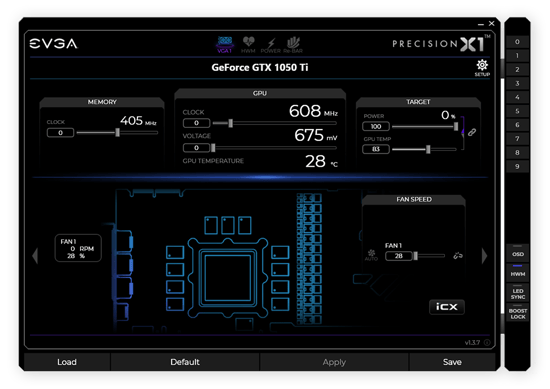Click the fan curve icon beside FAN 1 slider

point(458,256)
